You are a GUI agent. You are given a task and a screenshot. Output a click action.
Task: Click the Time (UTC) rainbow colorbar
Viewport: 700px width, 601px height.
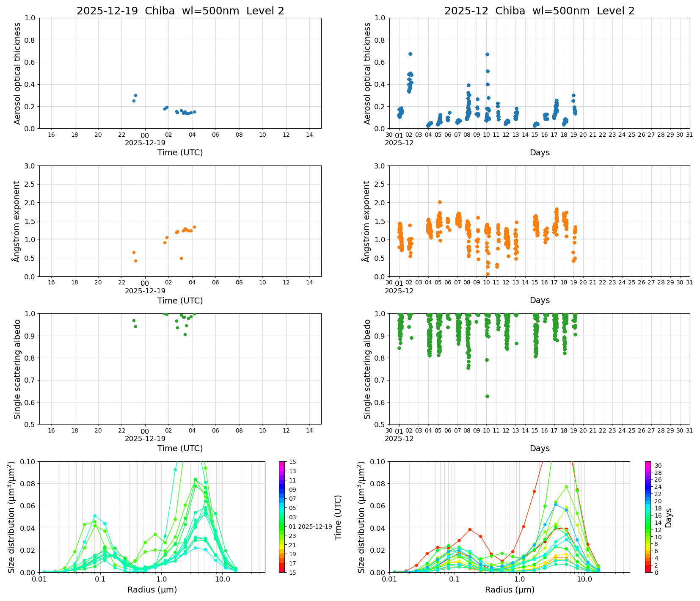282,516
